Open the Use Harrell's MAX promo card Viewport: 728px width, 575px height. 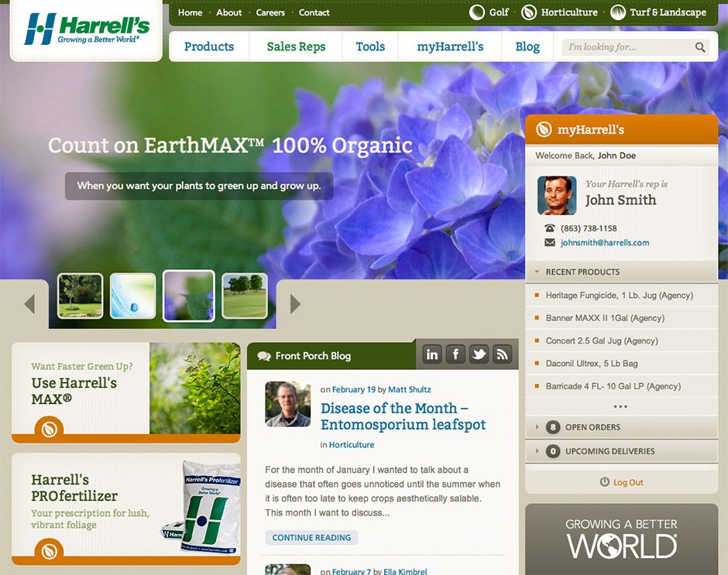click(125, 392)
